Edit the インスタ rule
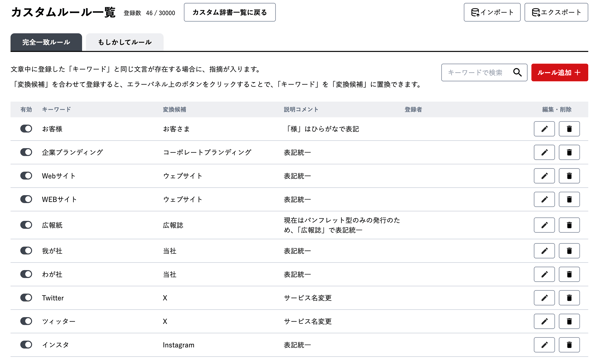 [x=544, y=345]
